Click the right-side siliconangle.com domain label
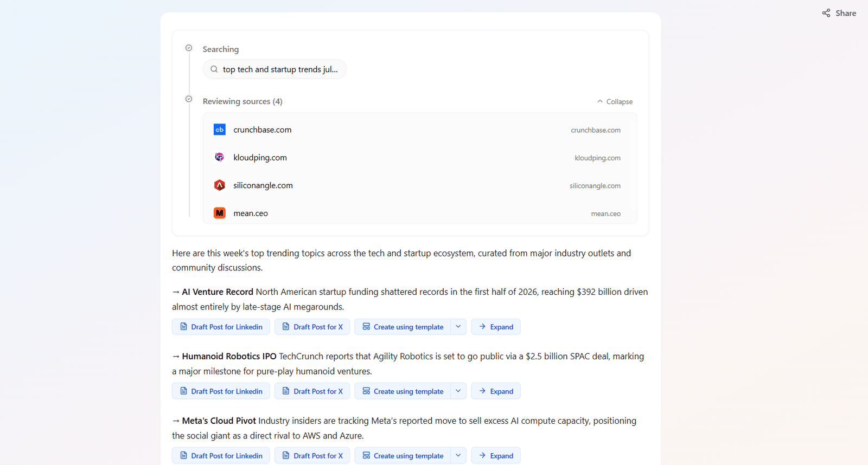868x465 pixels. click(x=595, y=186)
